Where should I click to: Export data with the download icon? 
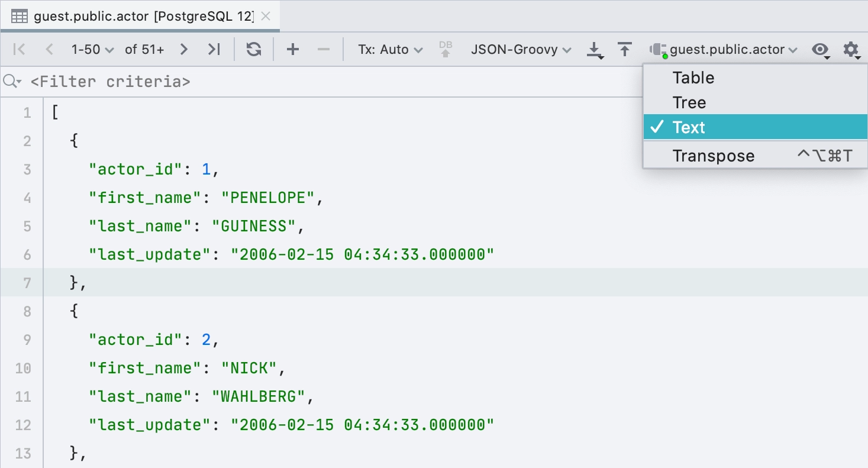tap(595, 50)
